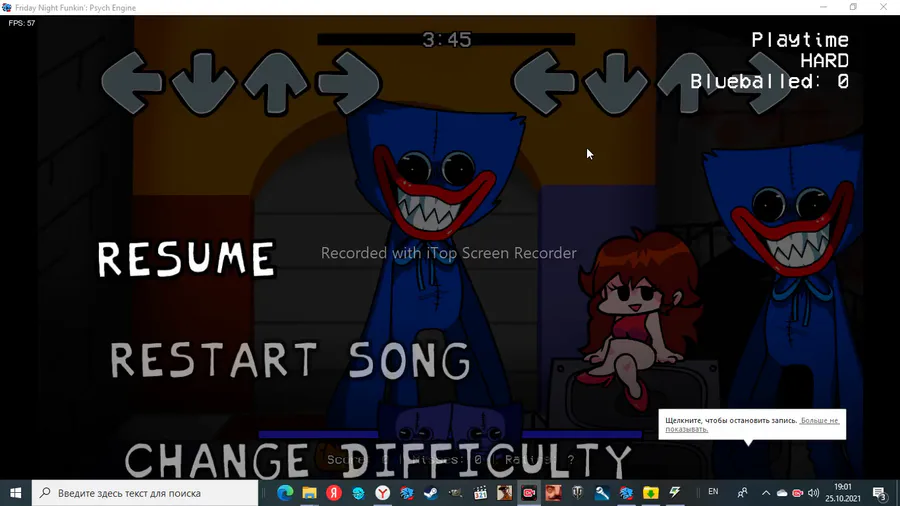
Task: Click the stop-recording notification text
Action: 731,421
